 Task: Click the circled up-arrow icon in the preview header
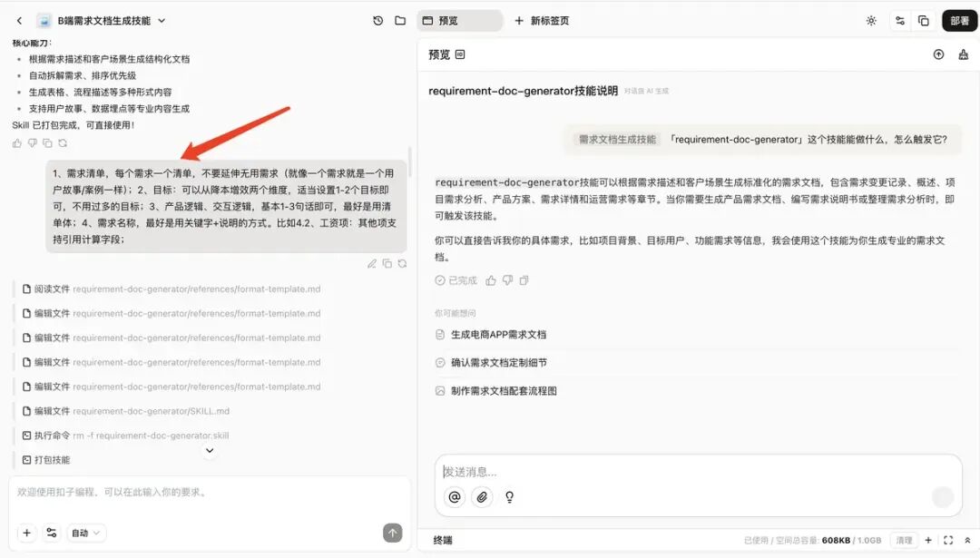click(939, 54)
